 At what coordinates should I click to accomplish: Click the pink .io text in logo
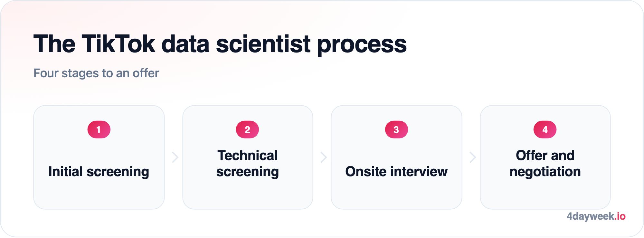pyautogui.click(x=620, y=216)
